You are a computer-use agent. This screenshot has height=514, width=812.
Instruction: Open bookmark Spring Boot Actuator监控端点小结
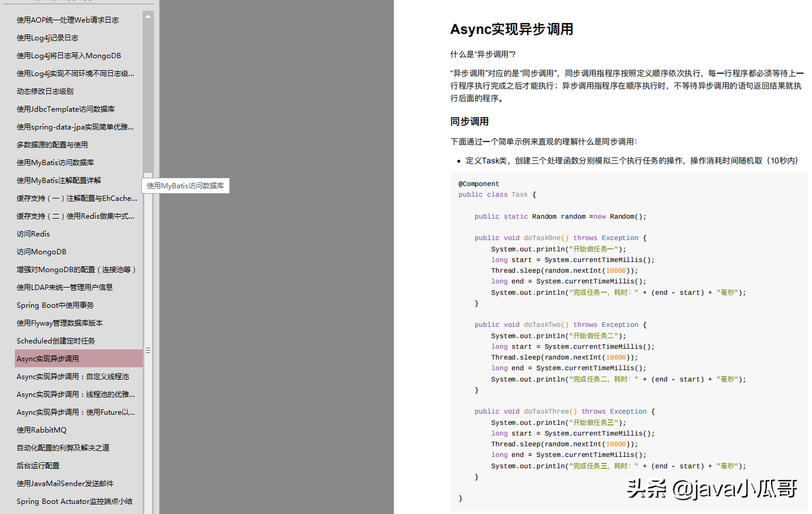(75, 501)
